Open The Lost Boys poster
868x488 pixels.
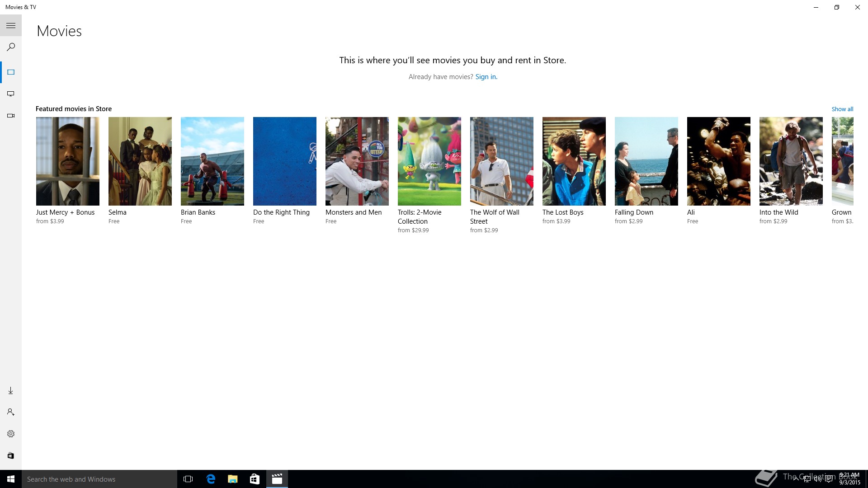574,161
